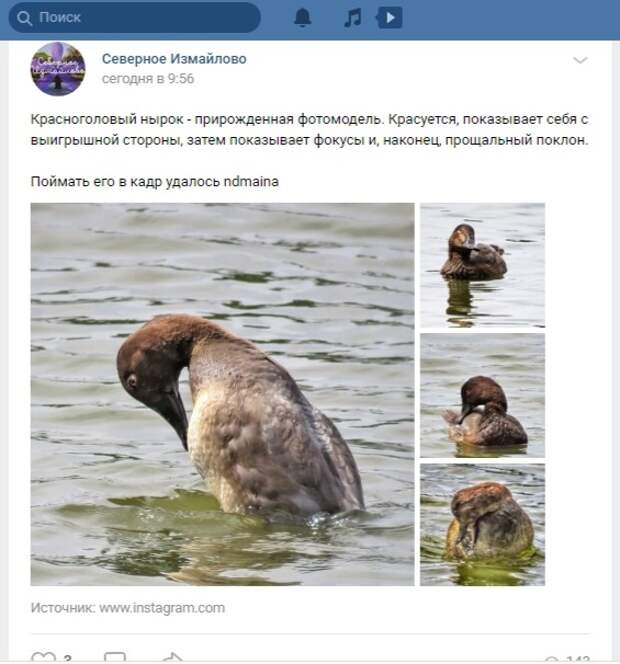This screenshot has height=664, width=620.
Task: Click the ndmaina author mention
Action: (x=251, y=182)
